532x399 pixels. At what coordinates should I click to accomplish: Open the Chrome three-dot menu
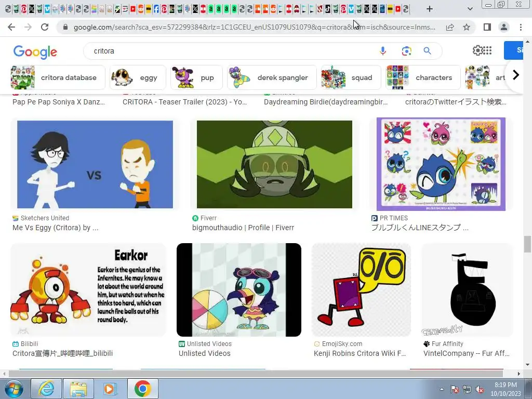click(521, 27)
